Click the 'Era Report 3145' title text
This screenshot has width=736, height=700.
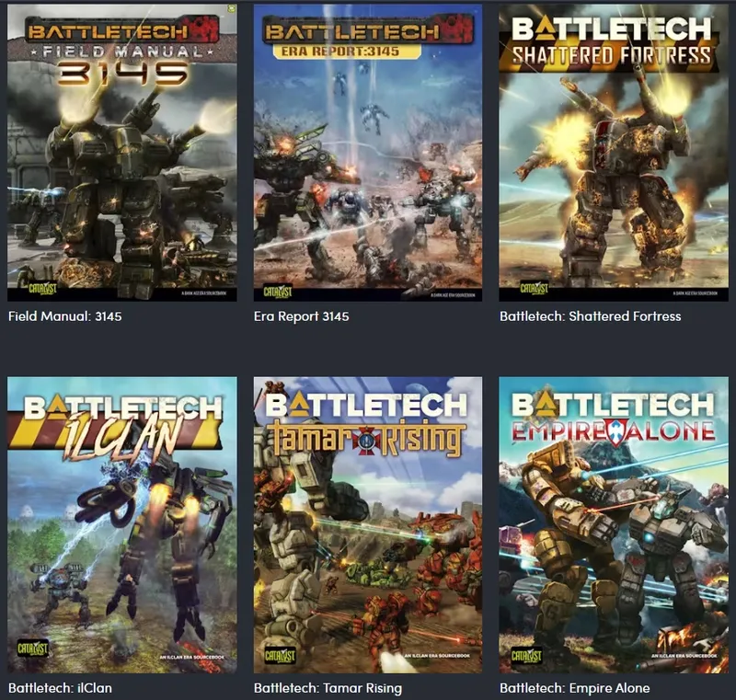click(x=302, y=316)
